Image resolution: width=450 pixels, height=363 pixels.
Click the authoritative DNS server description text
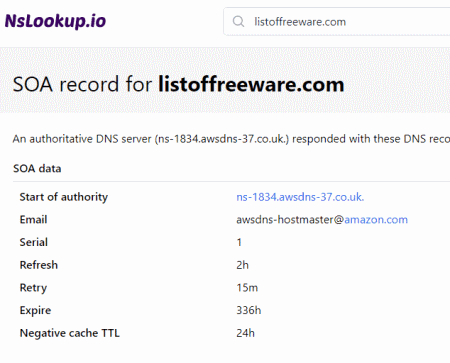pyautogui.click(x=231, y=139)
